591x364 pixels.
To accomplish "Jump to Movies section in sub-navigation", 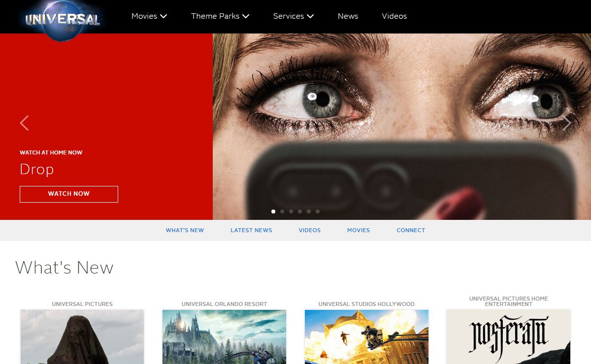I will pos(359,230).
